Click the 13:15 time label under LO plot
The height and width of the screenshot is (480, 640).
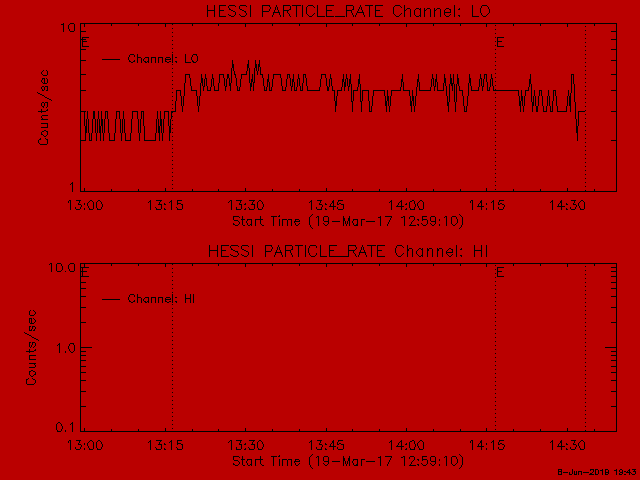(165, 205)
